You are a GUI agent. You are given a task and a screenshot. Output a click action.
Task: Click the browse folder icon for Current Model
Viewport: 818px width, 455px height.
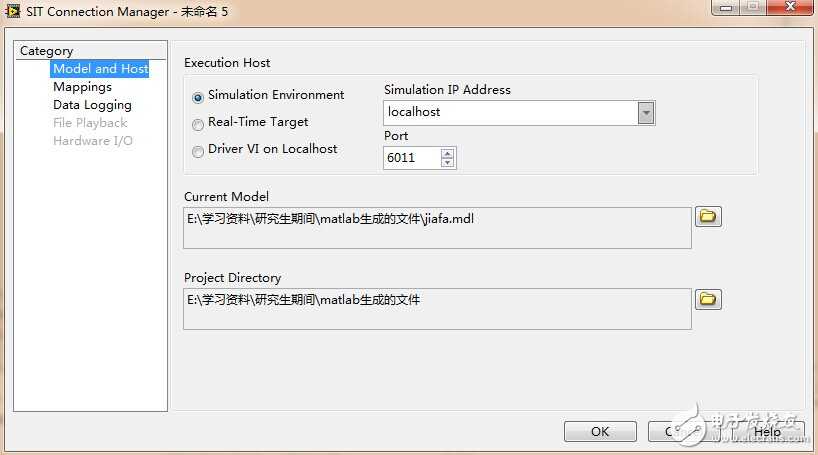pyautogui.click(x=708, y=217)
